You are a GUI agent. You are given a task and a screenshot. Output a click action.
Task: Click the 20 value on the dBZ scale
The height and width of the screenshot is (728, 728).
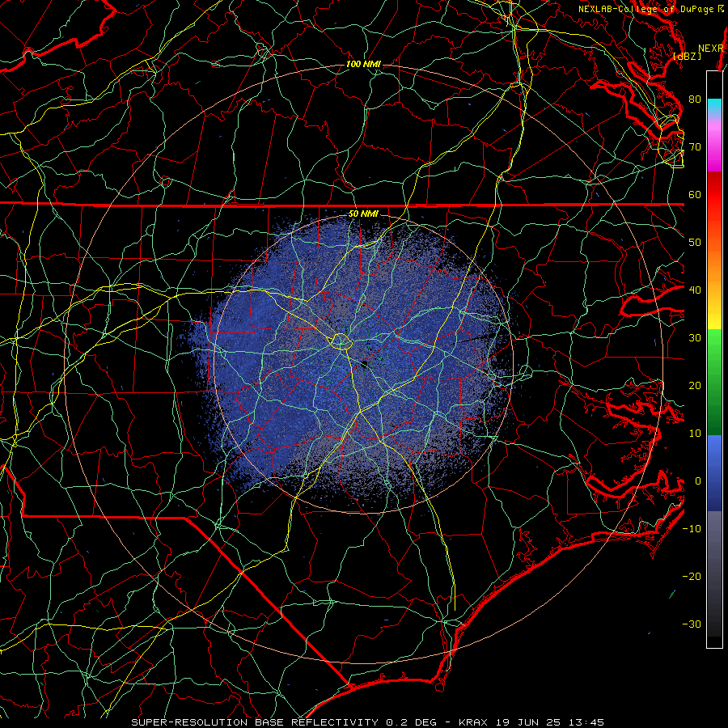(x=695, y=386)
